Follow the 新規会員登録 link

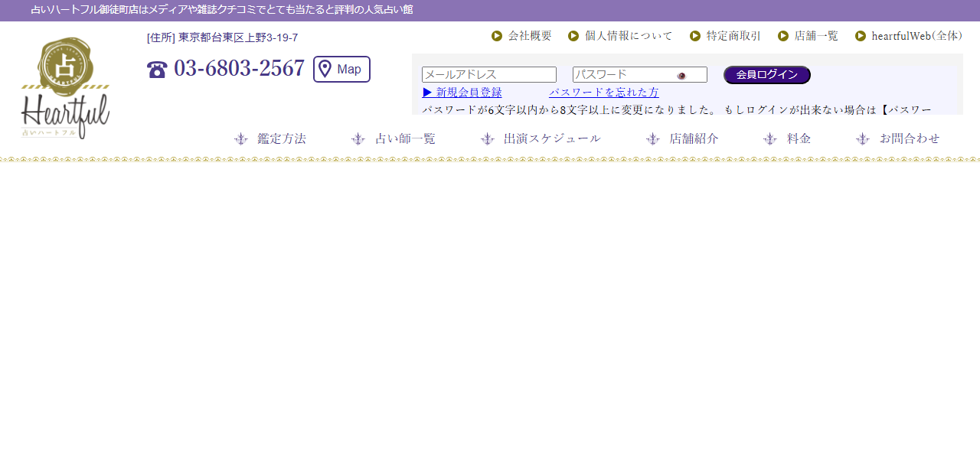click(462, 93)
